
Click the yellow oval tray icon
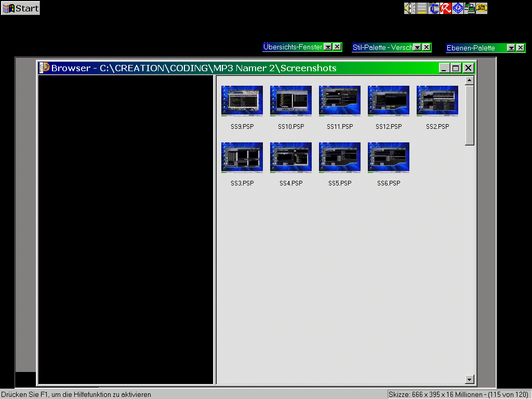pyautogui.click(x=482, y=8)
